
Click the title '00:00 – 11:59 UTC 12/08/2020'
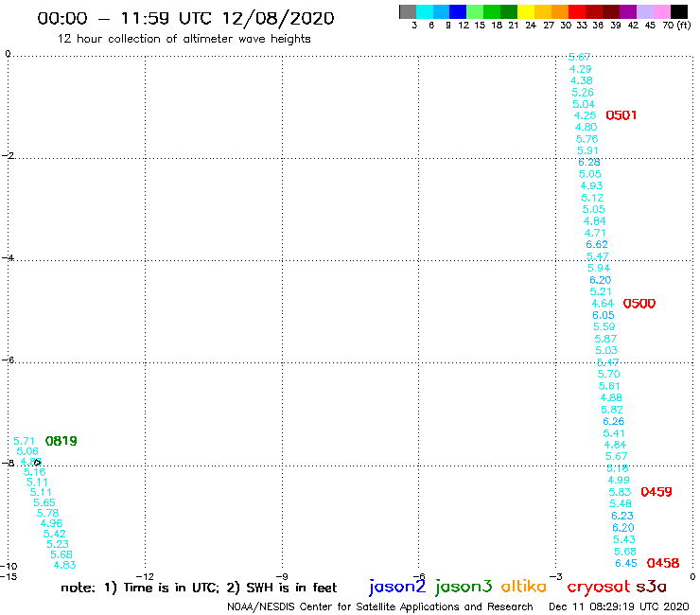point(185,18)
